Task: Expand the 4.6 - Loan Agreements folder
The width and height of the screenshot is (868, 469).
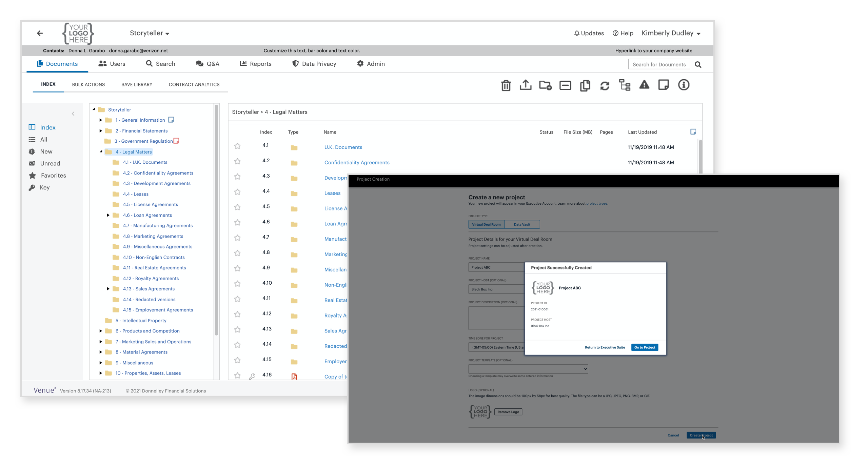Action: pos(108,215)
